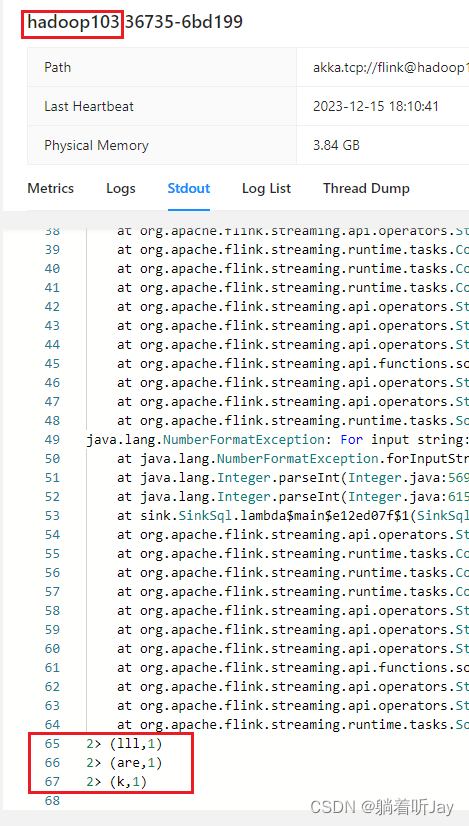Click the NumberFormatException.forInputString line 50
The width and height of the screenshot is (469, 826).
[293, 458]
